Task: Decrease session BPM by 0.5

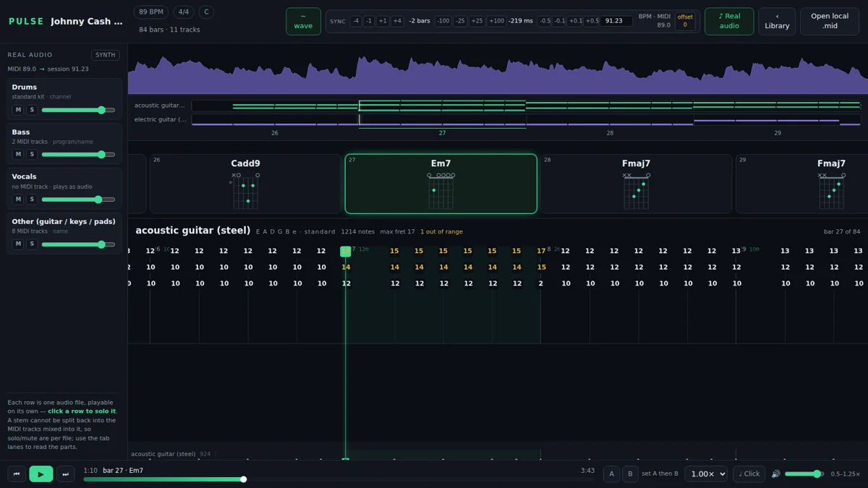Action: coord(545,21)
